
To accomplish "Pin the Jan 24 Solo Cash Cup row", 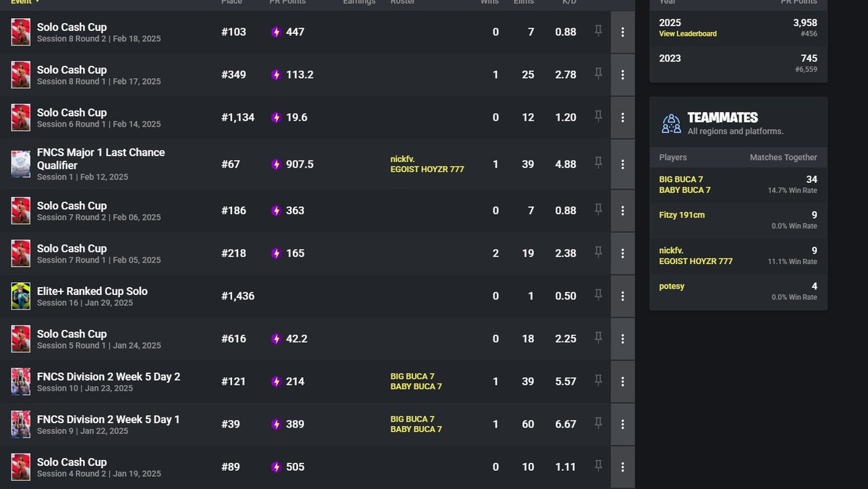I will point(598,337).
